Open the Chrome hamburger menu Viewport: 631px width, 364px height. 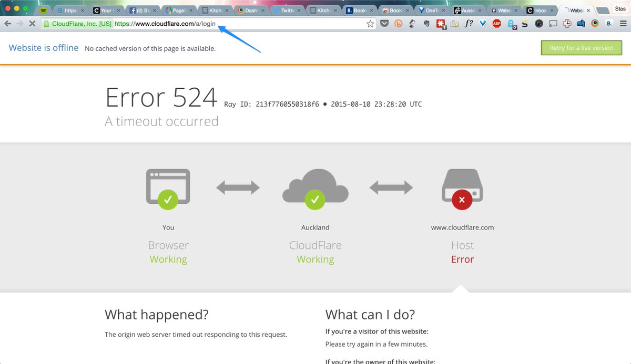pos(623,23)
